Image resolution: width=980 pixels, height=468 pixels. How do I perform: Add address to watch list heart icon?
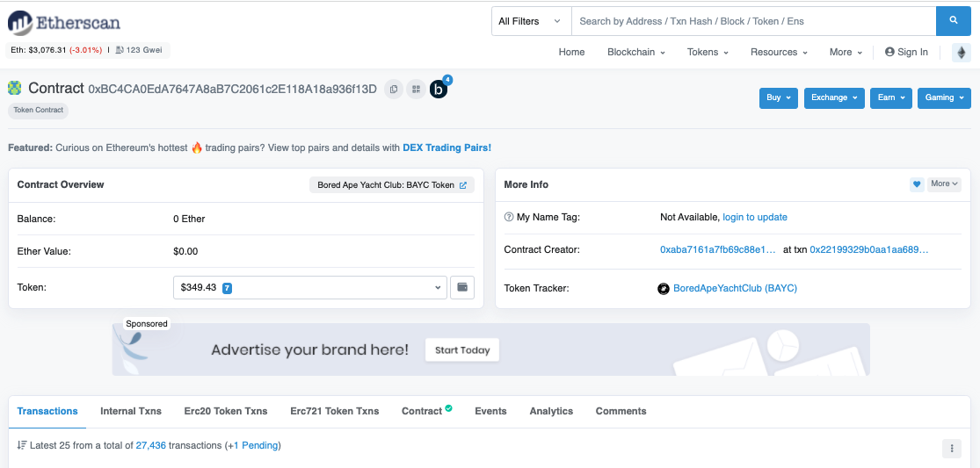917,184
